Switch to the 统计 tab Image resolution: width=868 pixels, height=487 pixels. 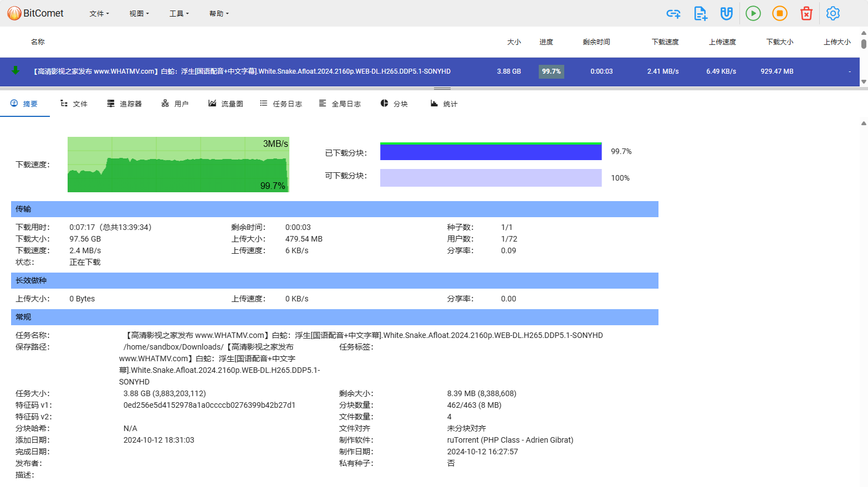click(444, 104)
